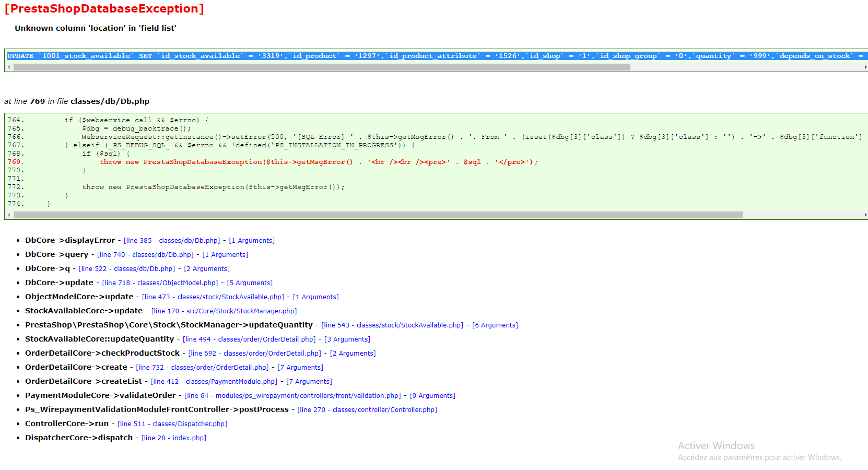
Task: Show 7 Arguments for OrderDetailCore->createList
Action: click(309, 382)
